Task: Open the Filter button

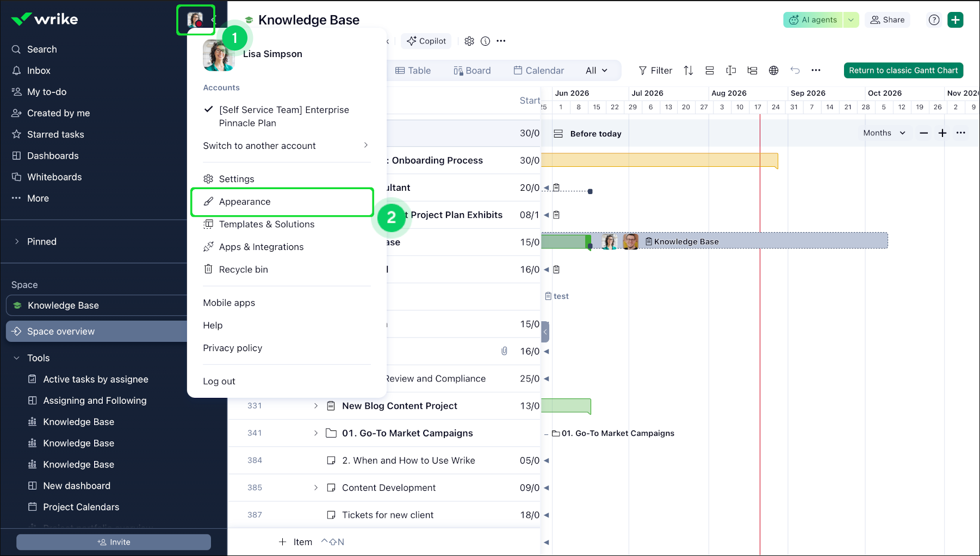Action: tap(655, 71)
